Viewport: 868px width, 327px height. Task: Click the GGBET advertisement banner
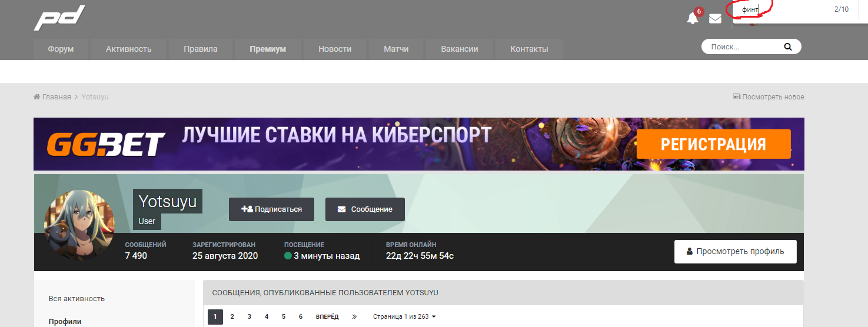click(x=418, y=144)
